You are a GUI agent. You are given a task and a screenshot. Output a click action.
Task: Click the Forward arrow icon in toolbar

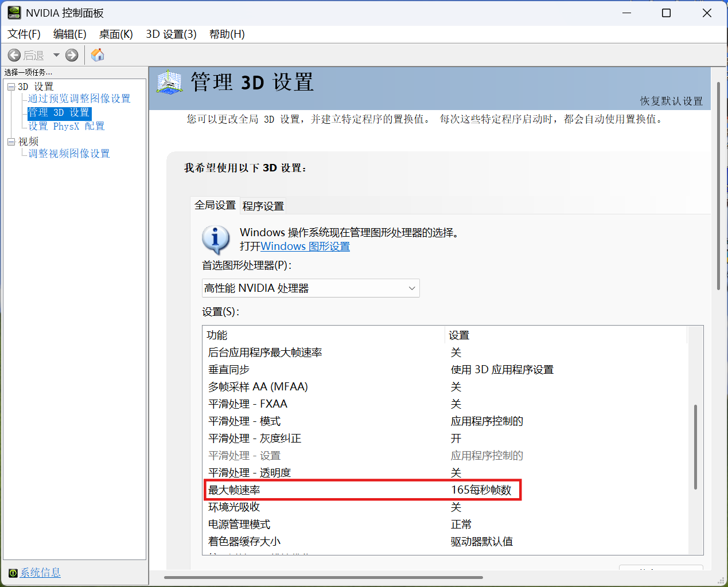click(x=72, y=55)
